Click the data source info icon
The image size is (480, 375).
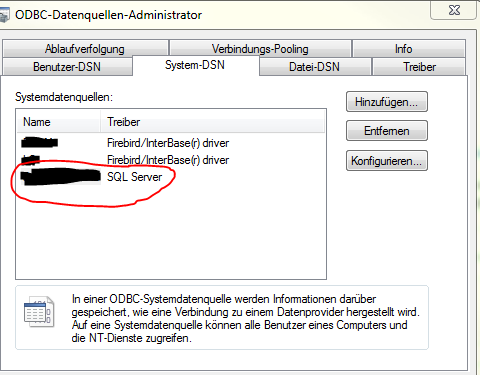click(39, 312)
